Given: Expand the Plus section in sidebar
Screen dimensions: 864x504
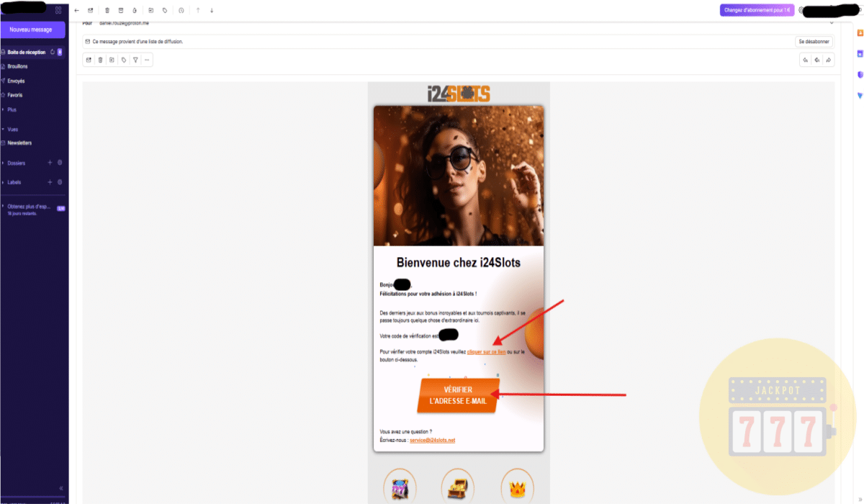Looking at the screenshot, I should [x=9, y=109].
